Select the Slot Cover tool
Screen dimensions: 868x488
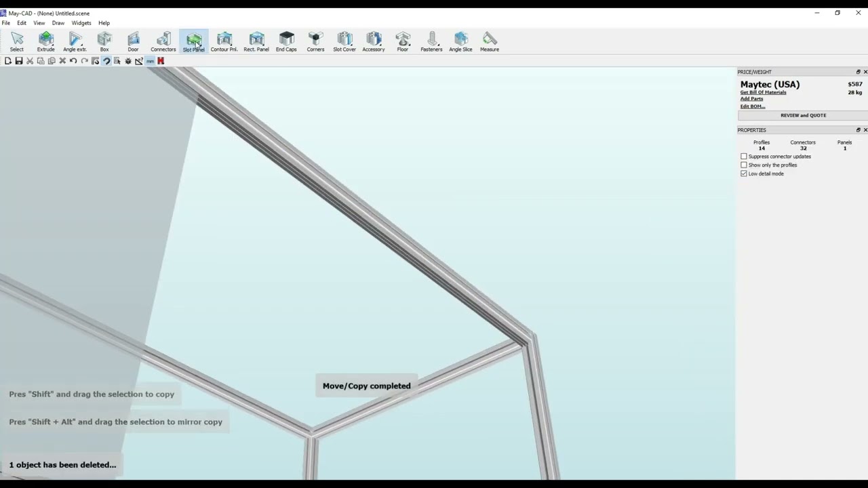344,42
